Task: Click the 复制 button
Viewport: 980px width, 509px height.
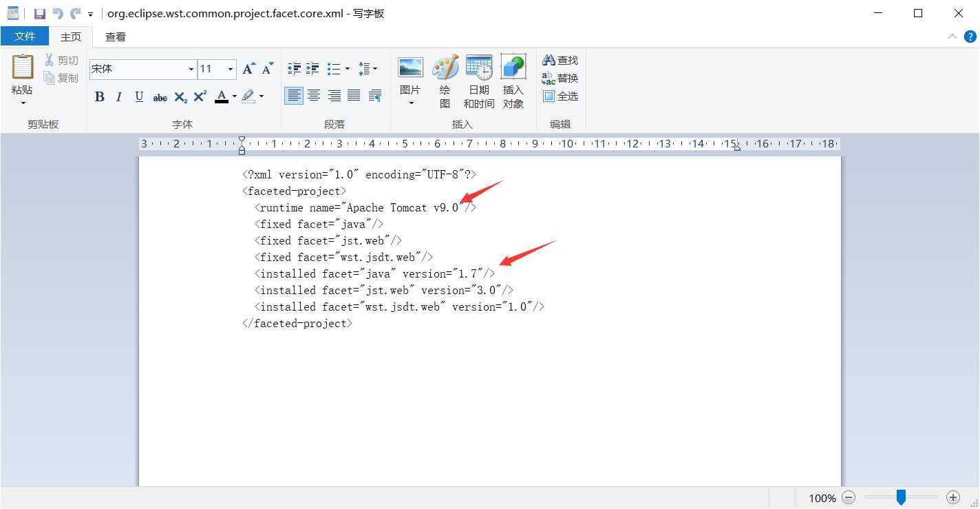Action: click(x=61, y=78)
